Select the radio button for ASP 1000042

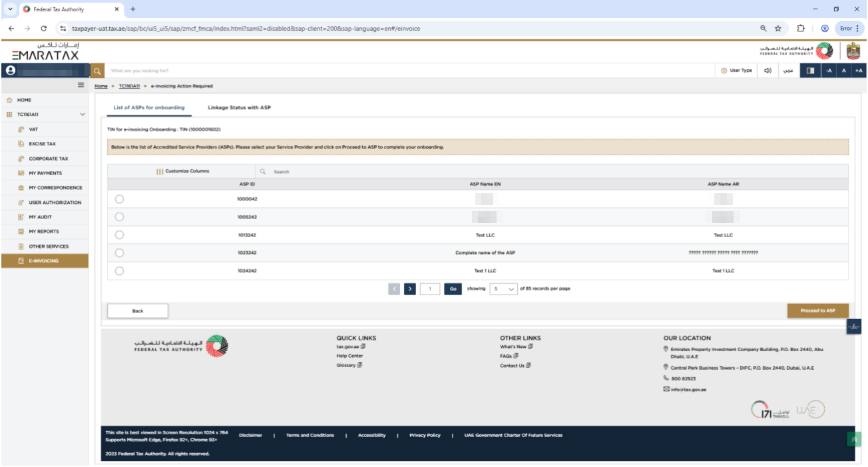click(119, 199)
